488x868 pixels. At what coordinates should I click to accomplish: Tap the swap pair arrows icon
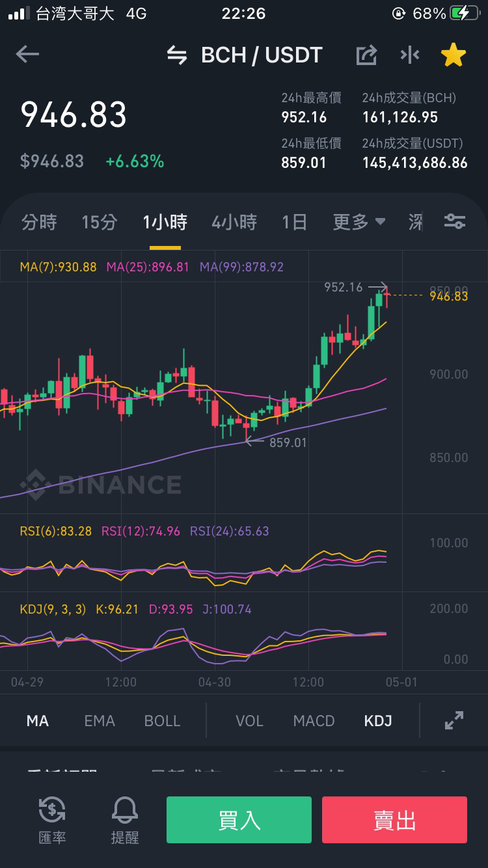[177, 55]
